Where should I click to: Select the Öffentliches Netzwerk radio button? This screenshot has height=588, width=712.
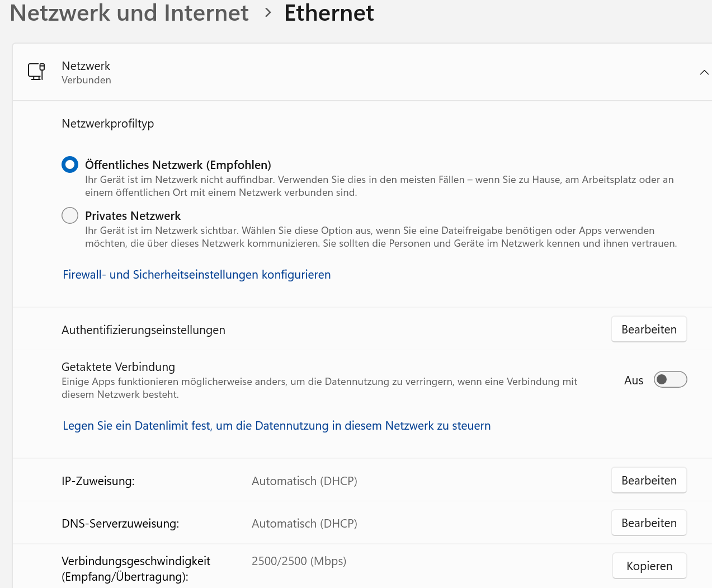[x=70, y=164]
